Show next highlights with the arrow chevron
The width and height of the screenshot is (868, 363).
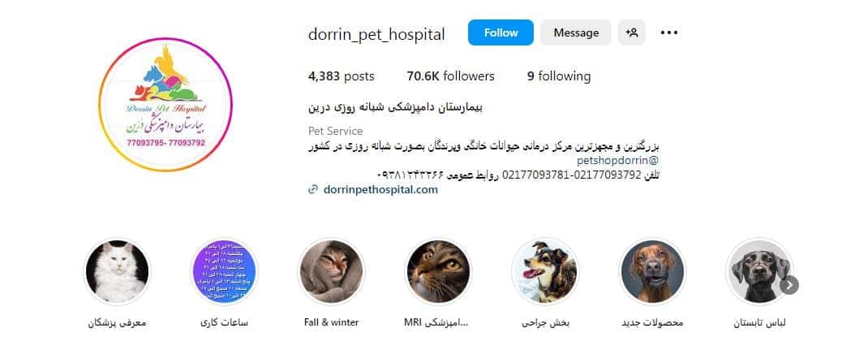click(790, 285)
